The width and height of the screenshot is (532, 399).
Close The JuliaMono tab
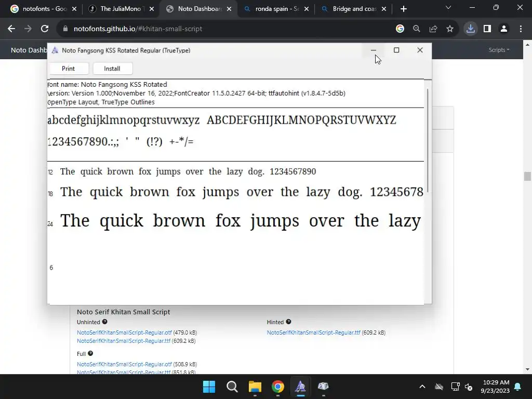tap(152, 9)
